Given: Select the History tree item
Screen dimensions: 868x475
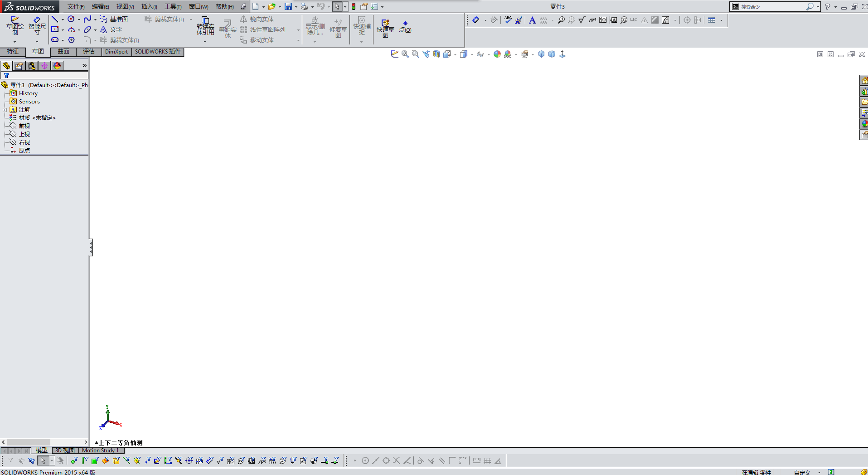Looking at the screenshot, I should (x=24, y=93).
